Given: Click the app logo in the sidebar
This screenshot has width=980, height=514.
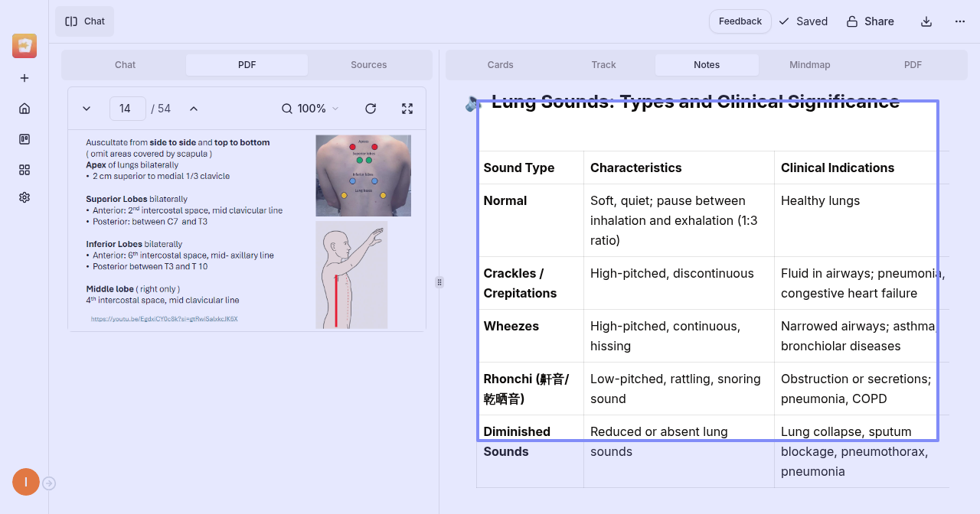Looking at the screenshot, I should (x=24, y=46).
